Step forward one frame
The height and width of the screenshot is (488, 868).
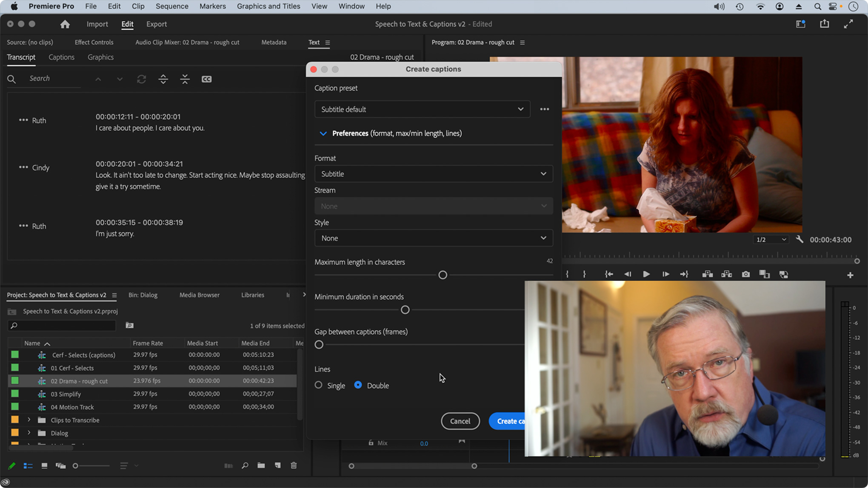[665, 275]
